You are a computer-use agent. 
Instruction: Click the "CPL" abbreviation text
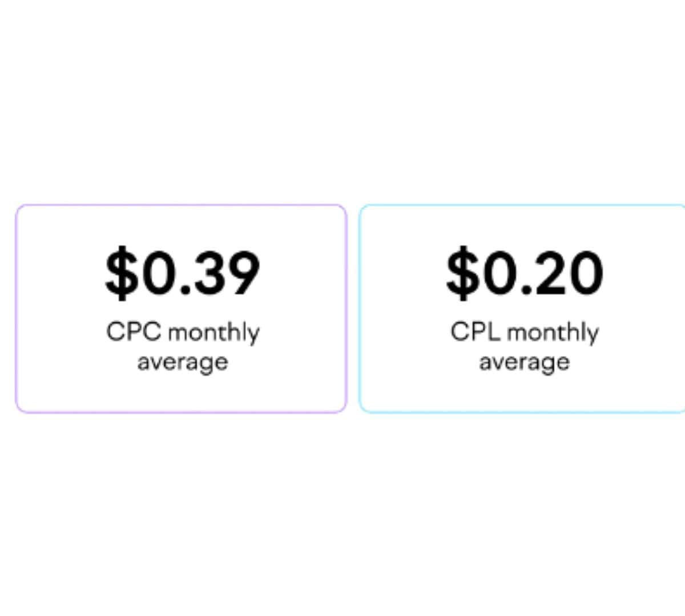coord(475,332)
